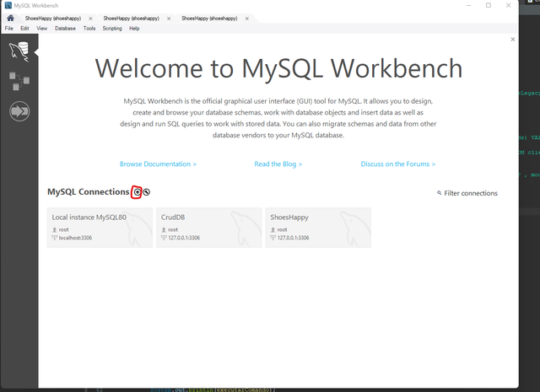Follow the Read the Blog link
This screenshot has width=540, height=392.
point(278,164)
